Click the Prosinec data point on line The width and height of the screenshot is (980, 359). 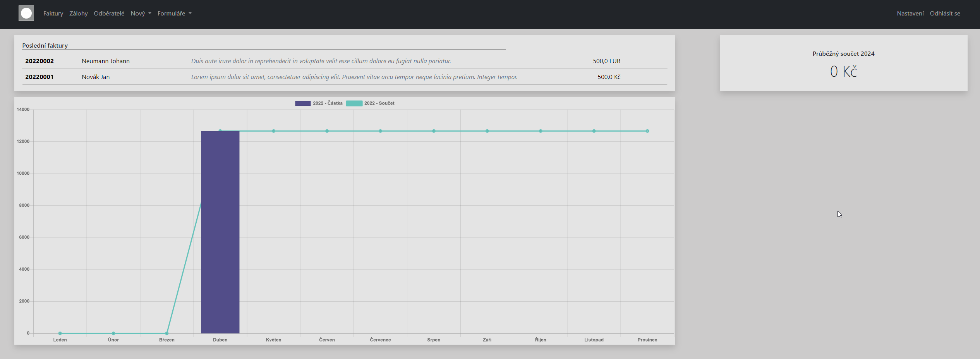(647, 131)
